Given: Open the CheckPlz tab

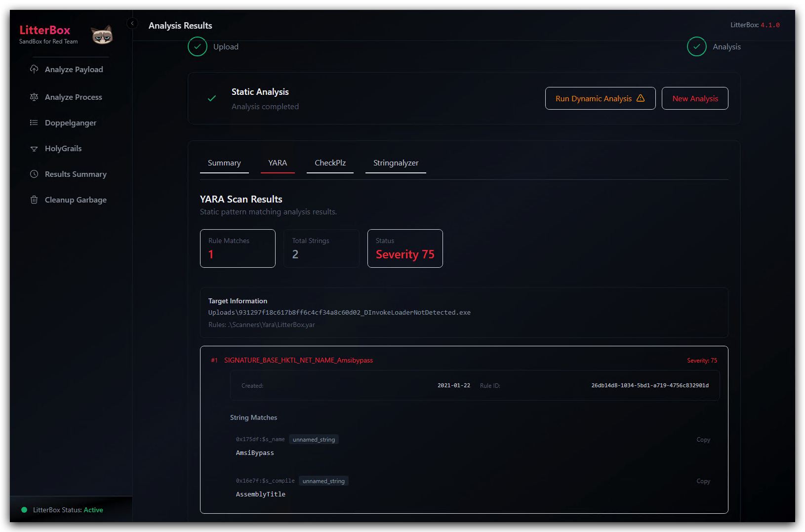Looking at the screenshot, I should 330,163.
